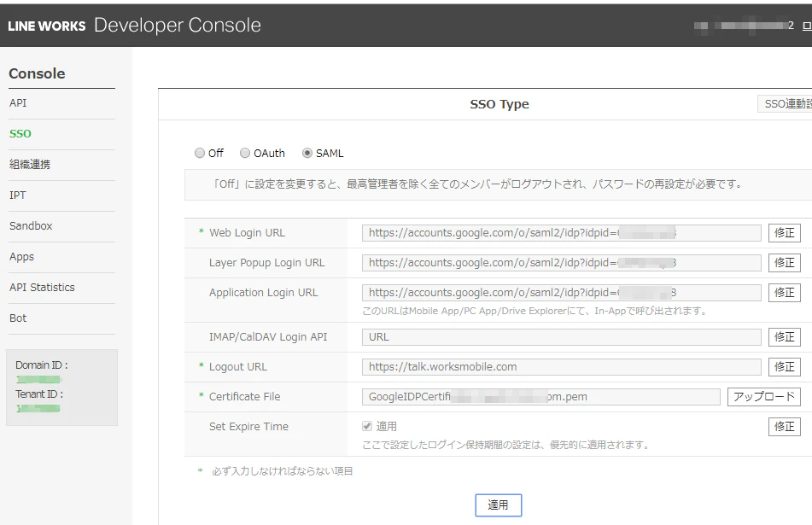Click the Set Expire Time label
Viewport: 812px width, 525px height.
click(x=248, y=427)
